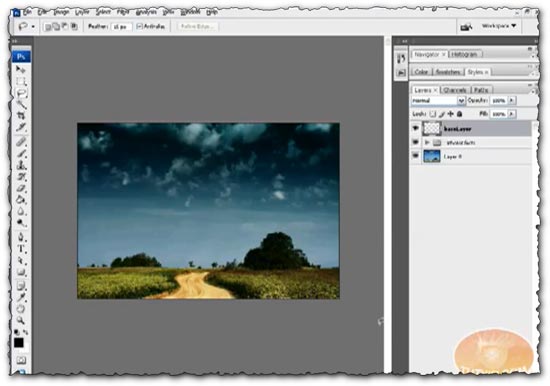Hide Layer 0 via eye icon
Screen dimensions: 550x386
[x=415, y=156]
